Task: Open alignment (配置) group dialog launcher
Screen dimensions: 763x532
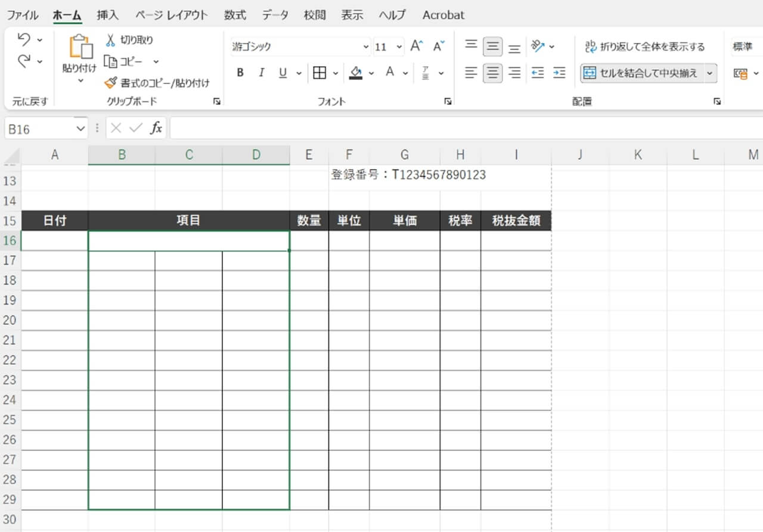Action: (717, 102)
